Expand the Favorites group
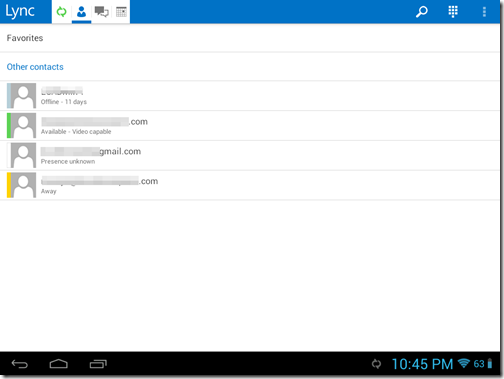Screen dimensions: 504x379 click(249, 38)
